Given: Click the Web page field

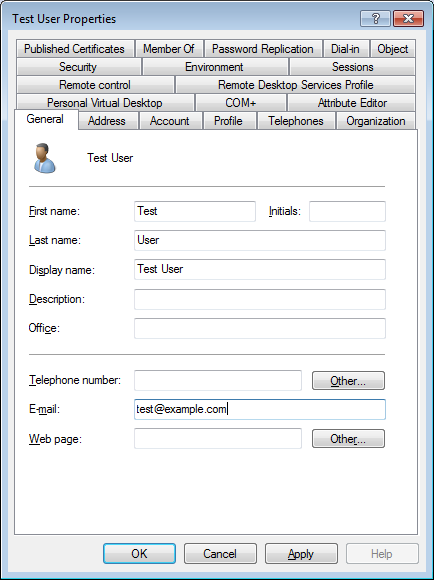Looking at the screenshot, I should 218,438.
